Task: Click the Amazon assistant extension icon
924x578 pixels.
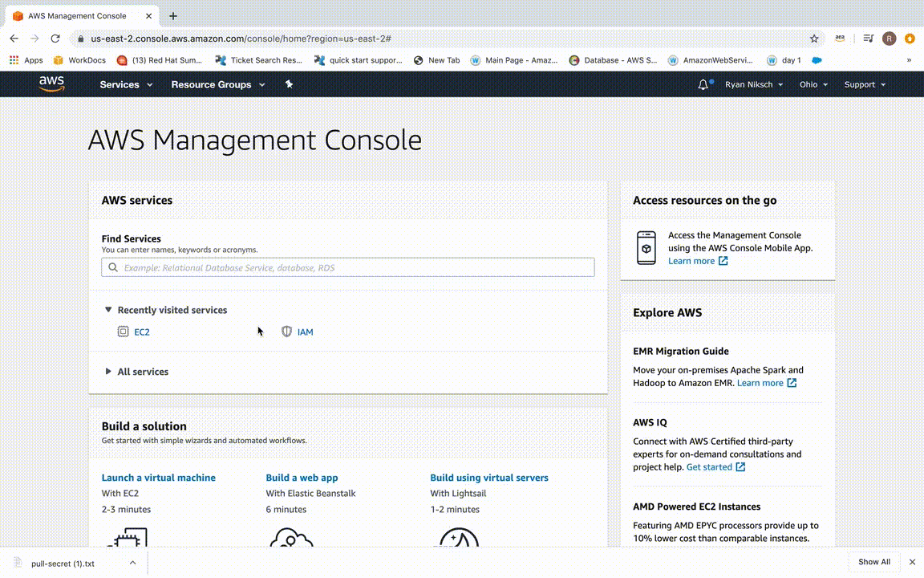Action: (x=840, y=39)
